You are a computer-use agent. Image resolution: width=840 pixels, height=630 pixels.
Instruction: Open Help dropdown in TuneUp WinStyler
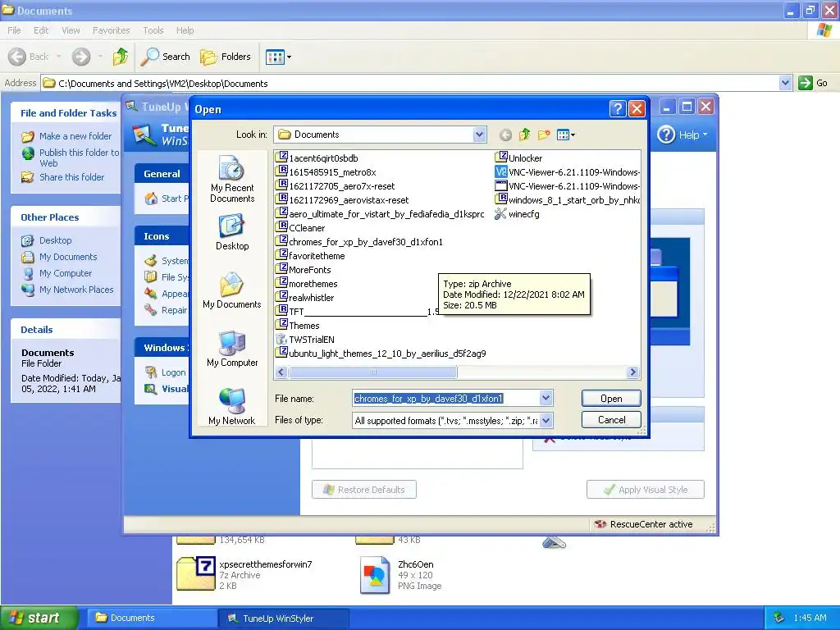[683, 135]
